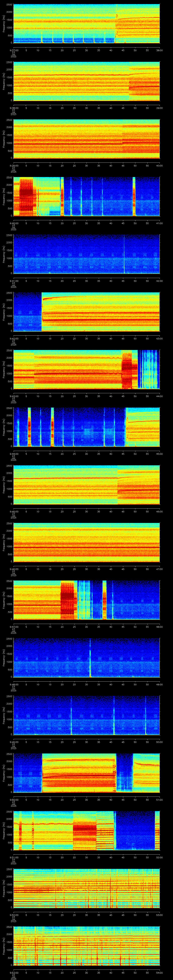Viewport: 173px width, 980px height.
Task: Click the 9:46:00 start time label
Action: (x=14, y=569)
